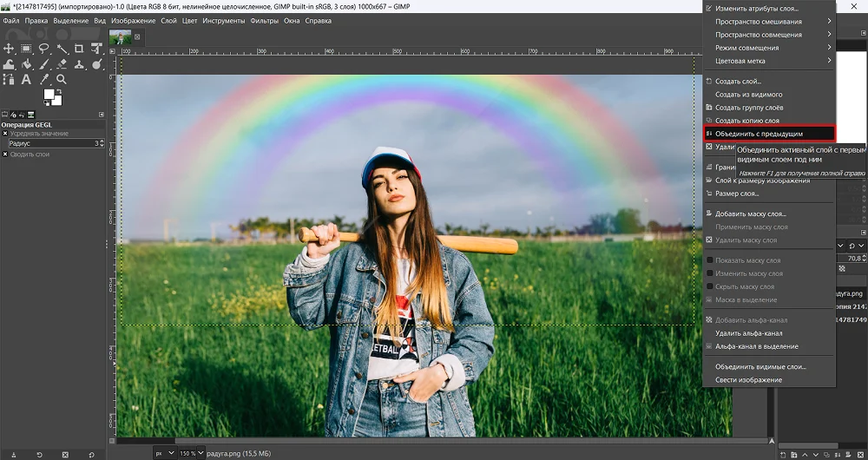
Task: Toggle Quick Mask at canvas bottom-left corner
Action: pyautogui.click(x=112, y=441)
